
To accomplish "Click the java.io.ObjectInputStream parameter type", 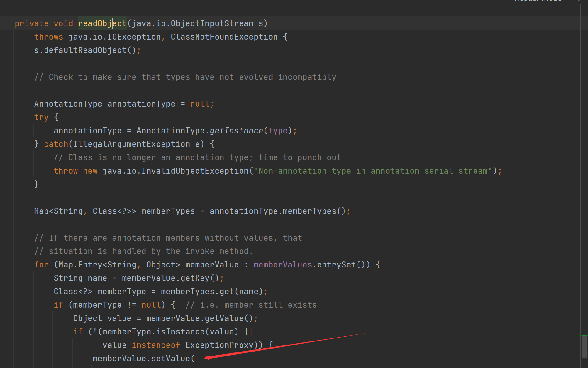I will (x=192, y=23).
